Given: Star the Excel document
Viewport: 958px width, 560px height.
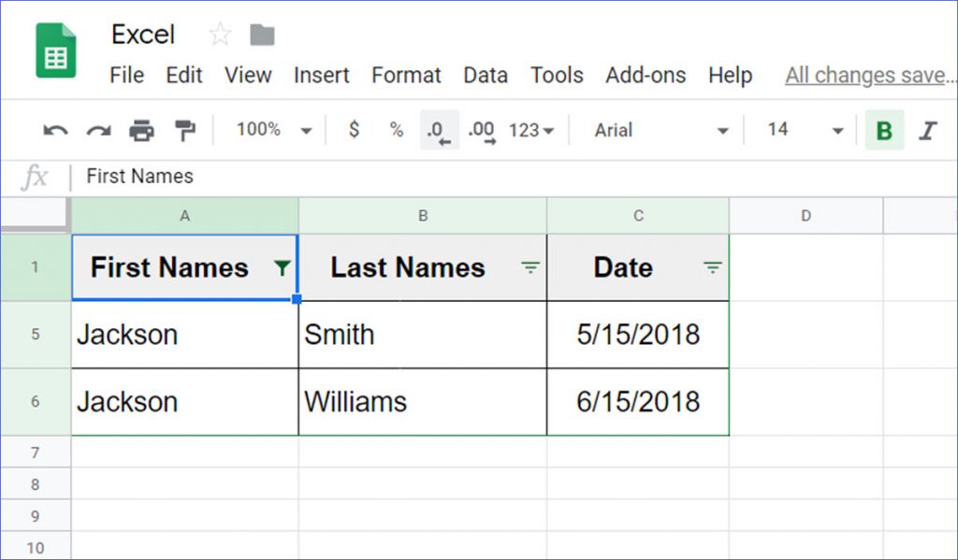Looking at the screenshot, I should click(x=220, y=36).
